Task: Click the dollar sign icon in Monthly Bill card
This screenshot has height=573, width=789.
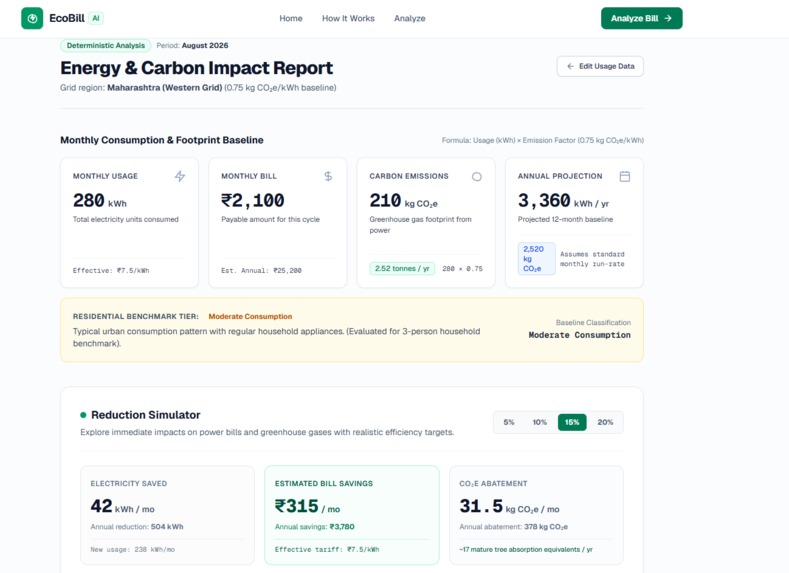Action: pyautogui.click(x=328, y=176)
